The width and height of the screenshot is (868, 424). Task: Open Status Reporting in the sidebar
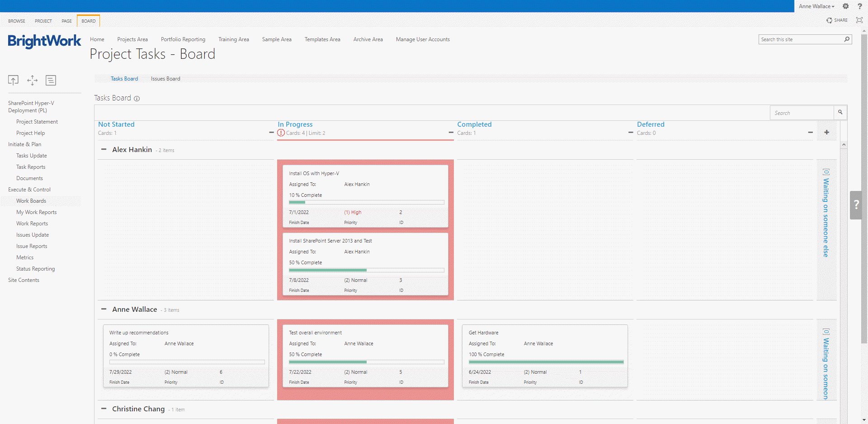(35, 269)
